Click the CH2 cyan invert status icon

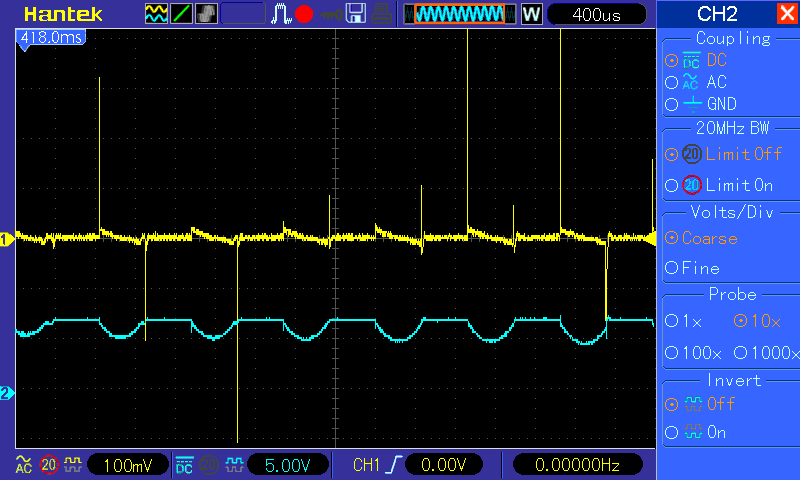[x=234, y=464]
